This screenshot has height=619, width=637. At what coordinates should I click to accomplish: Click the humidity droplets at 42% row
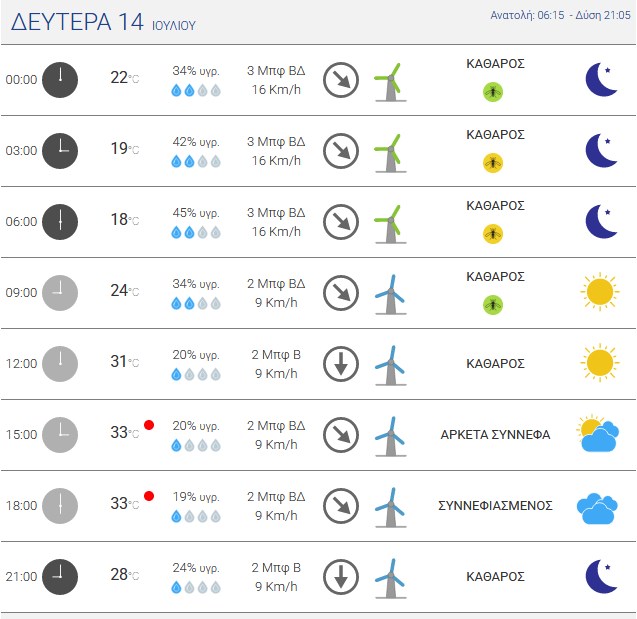pos(196,162)
